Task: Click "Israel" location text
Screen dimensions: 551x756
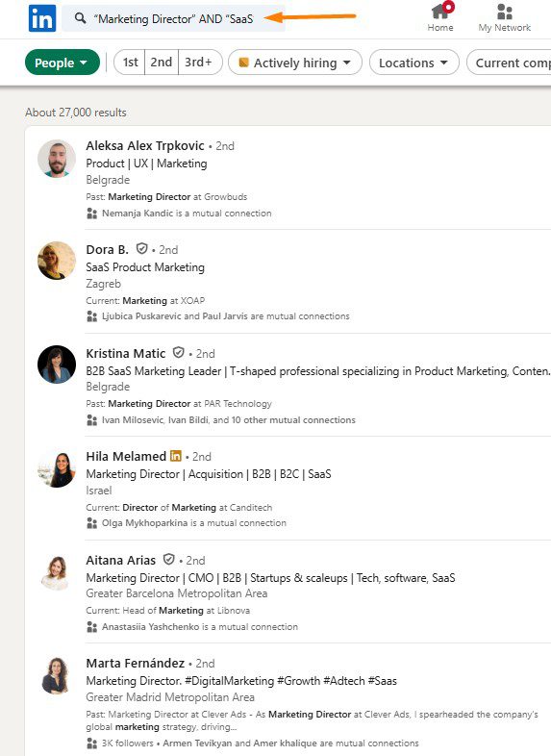Action: coord(99,491)
